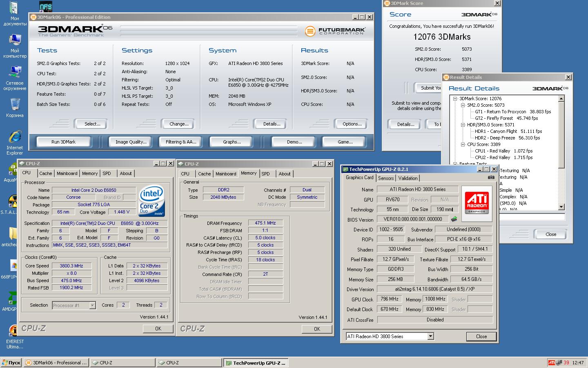588x368 pixels.
Task: Collapse the SM2.0 Score: 5073 node
Action: 463,105
